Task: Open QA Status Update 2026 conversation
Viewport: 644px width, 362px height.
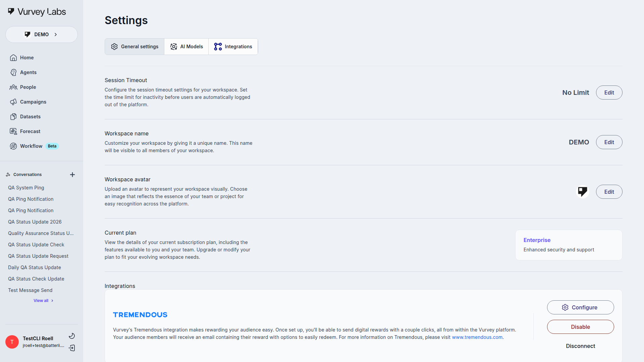Action: pyautogui.click(x=35, y=222)
